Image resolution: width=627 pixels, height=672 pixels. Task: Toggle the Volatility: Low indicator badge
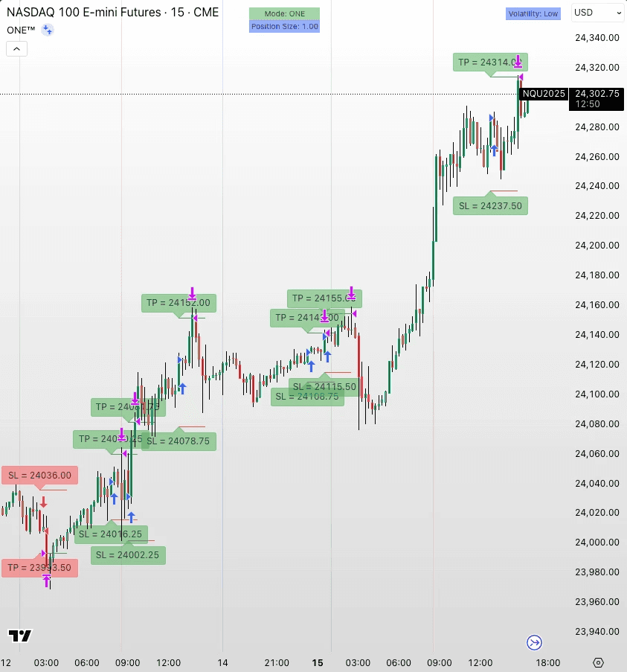[x=533, y=13]
